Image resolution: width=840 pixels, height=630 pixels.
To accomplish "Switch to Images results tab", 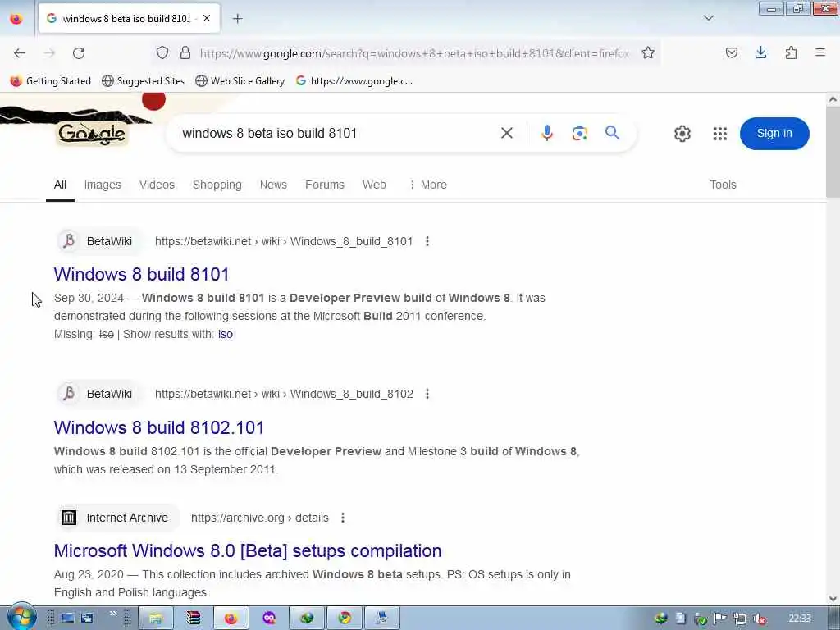I will (103, 185).
